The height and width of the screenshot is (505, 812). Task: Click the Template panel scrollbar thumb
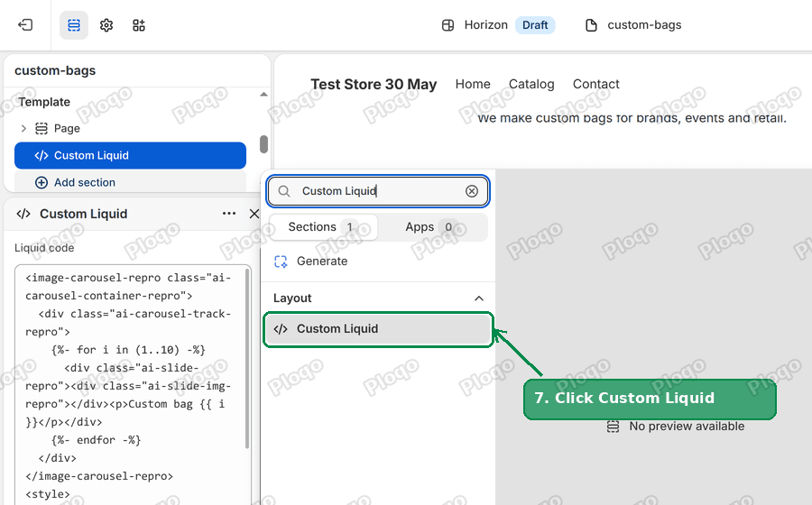(x=263, y=144)
